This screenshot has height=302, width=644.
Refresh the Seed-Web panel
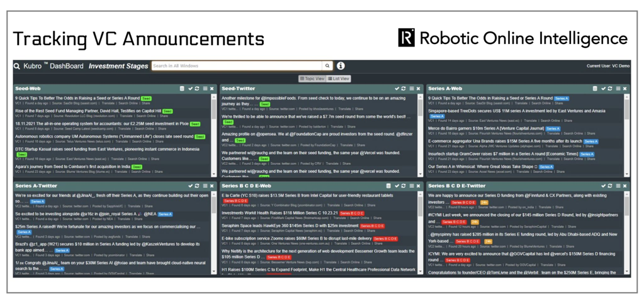click(198, 89)
